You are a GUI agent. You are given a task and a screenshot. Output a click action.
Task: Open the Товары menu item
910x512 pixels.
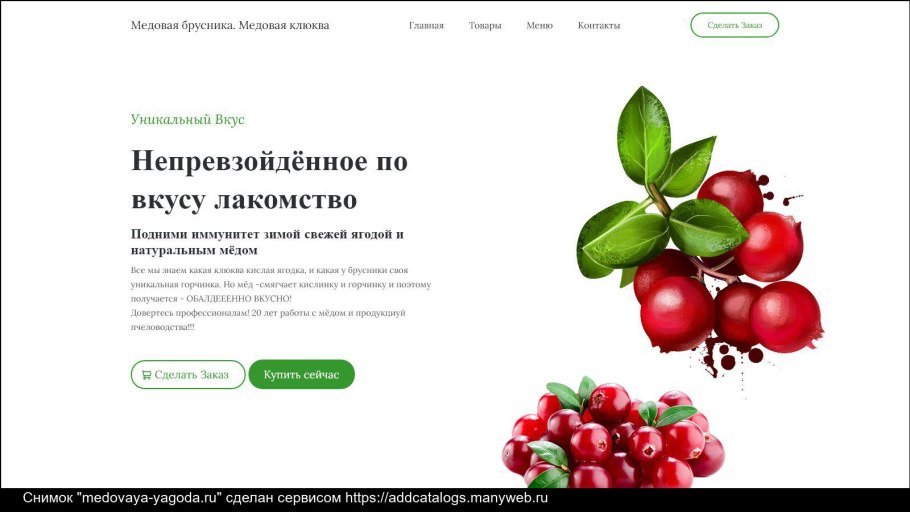pyautogui.click(x=485, y=26)
